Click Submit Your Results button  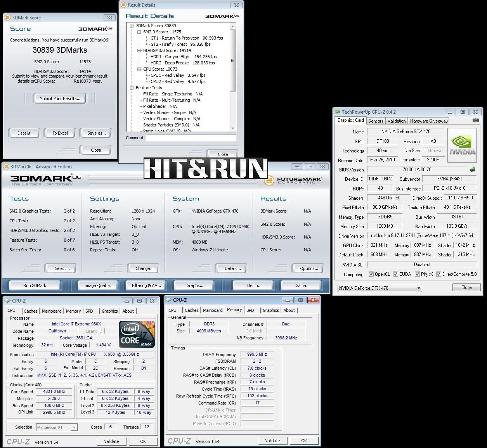(60, 99)
